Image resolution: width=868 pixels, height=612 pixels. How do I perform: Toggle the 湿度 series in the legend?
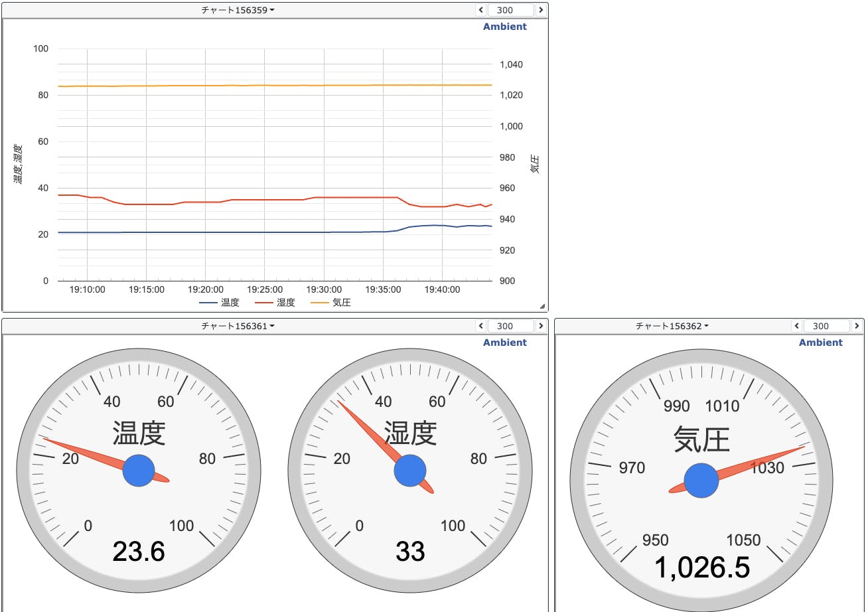click(x=275, y=303)
